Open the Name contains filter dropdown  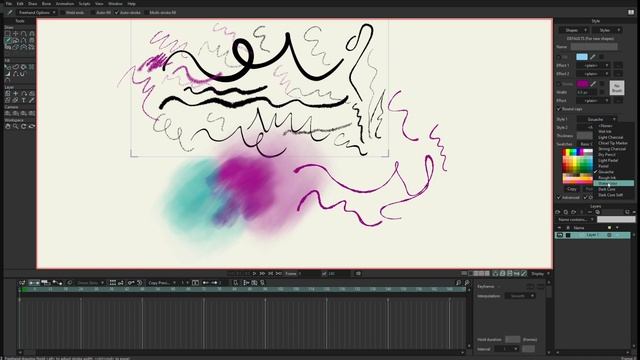pos(576,220)
